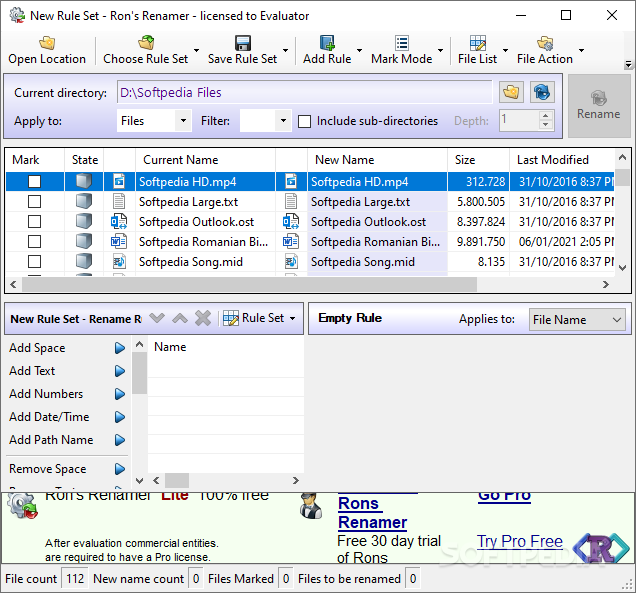This screenshot has width=636, height=593.
Task: Expand the File Action dropdown arrow
Action: (581, 50)
